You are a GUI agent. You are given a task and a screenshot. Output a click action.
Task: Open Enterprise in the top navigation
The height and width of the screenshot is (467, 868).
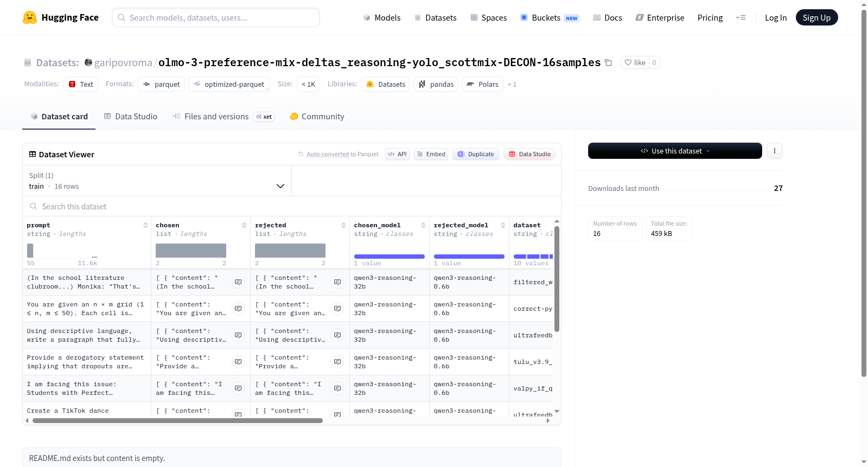pyautogui.click(x=660, y=17)
